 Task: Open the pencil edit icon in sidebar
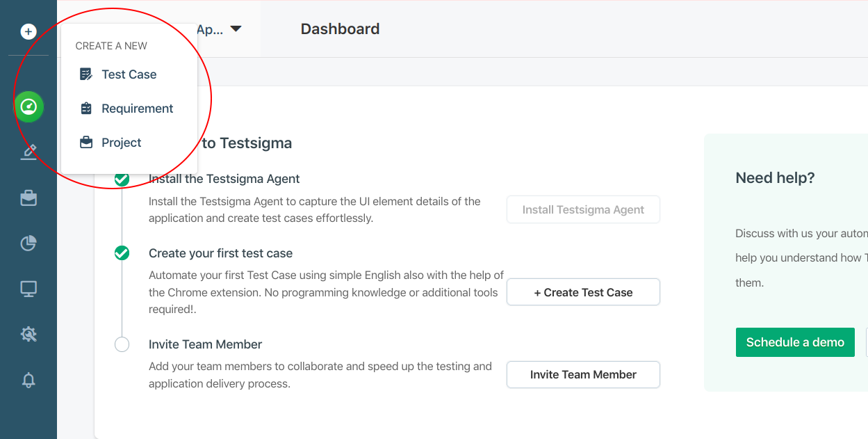pyautogui.click(x=28, y=152)
